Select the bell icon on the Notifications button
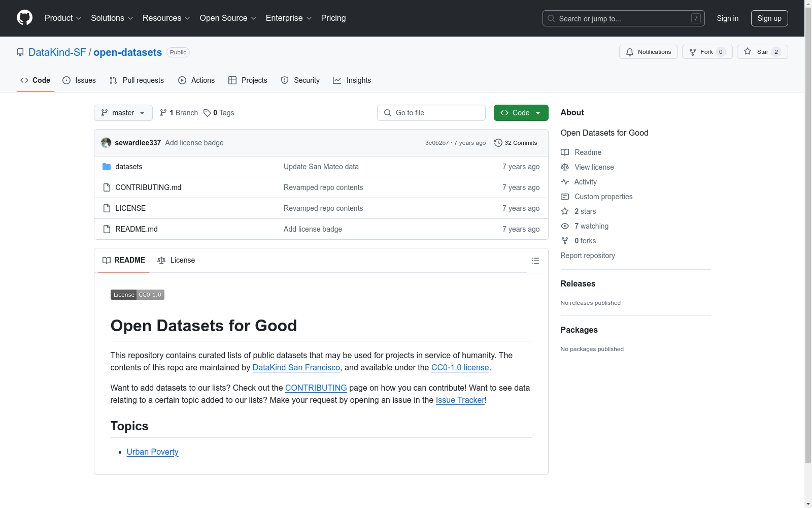The height and width of the screenshot is (508, 812). click(x=630, y=52)
